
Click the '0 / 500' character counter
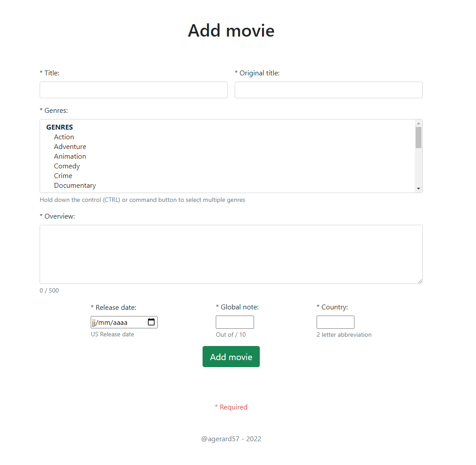(49, 290)
